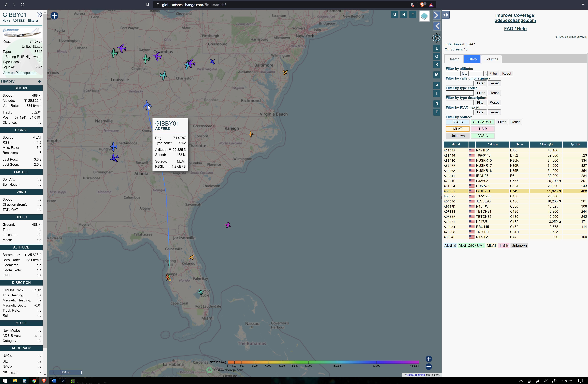
Task: Open Windows Start menu
Action: click(5, 381)
